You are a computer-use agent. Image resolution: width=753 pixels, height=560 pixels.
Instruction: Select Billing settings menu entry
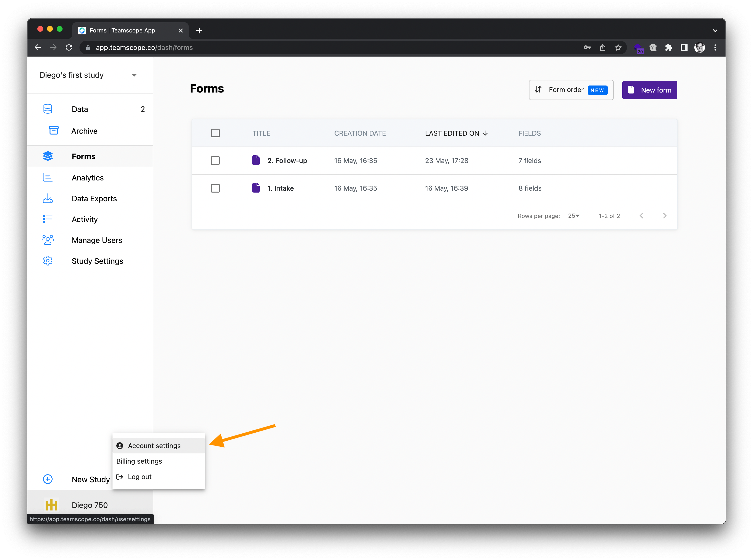(139, 461)
